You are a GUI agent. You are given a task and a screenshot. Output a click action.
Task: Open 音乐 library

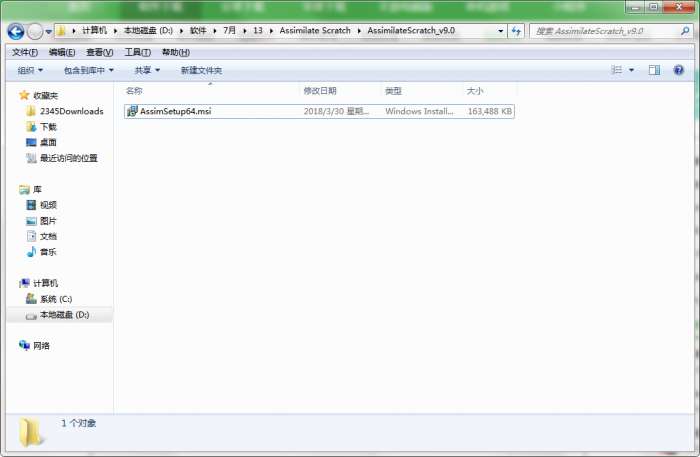tap(48, 252)
